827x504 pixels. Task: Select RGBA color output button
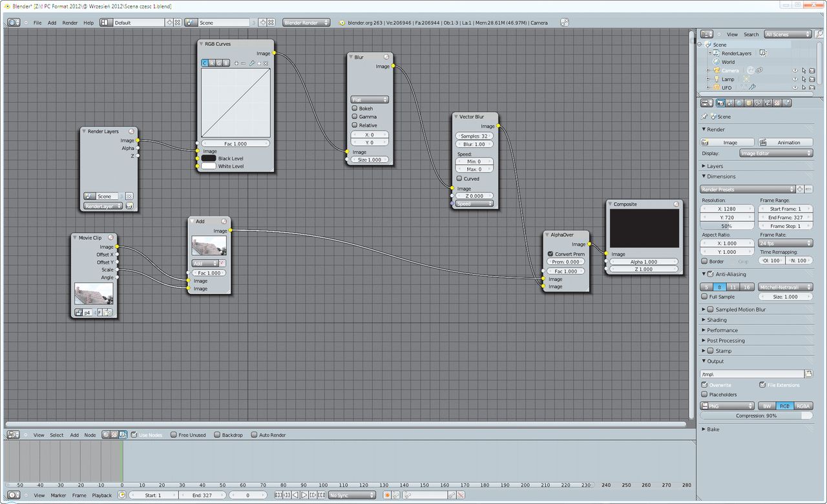point(803,406)
